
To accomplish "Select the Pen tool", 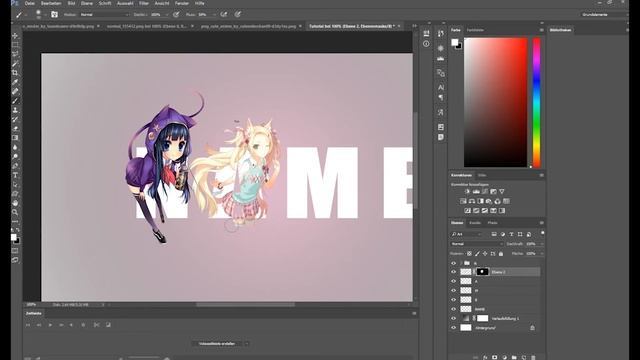I will click(x=15, y=166).
